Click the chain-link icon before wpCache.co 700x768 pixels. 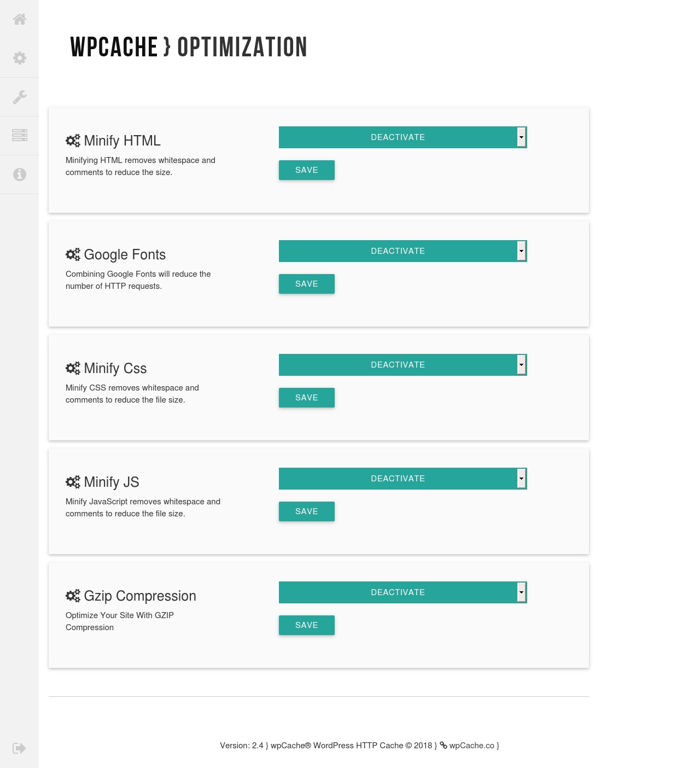pos(444,745)
